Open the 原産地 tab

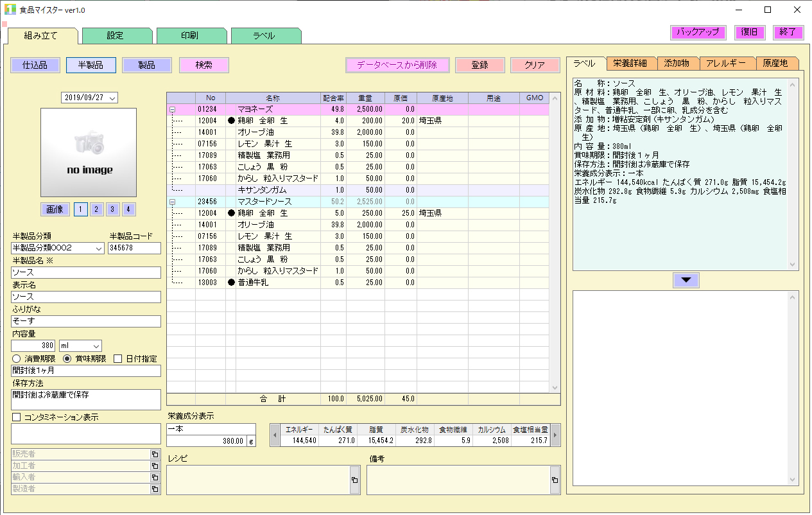click(776, 63)
